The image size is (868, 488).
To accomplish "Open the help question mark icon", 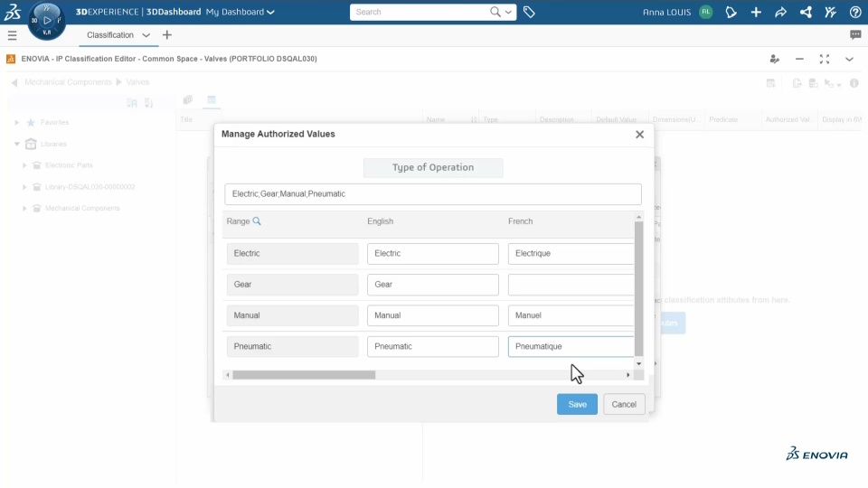I will 855,12.
